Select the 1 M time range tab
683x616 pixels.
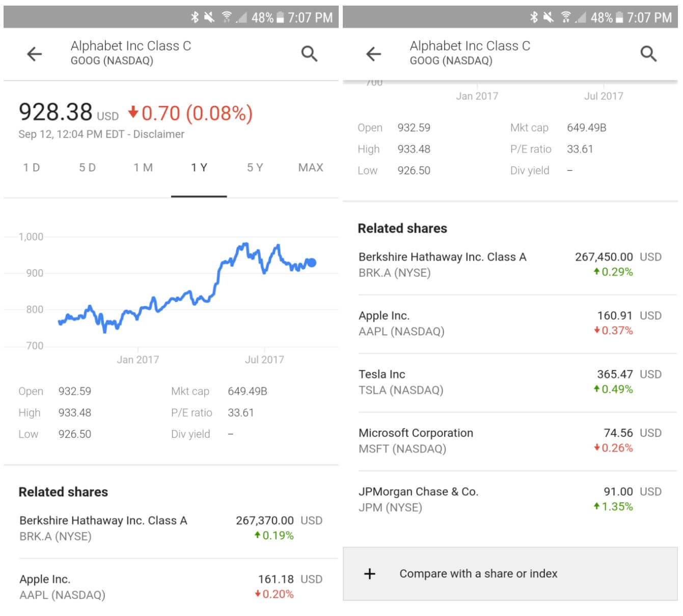point(143,168)
